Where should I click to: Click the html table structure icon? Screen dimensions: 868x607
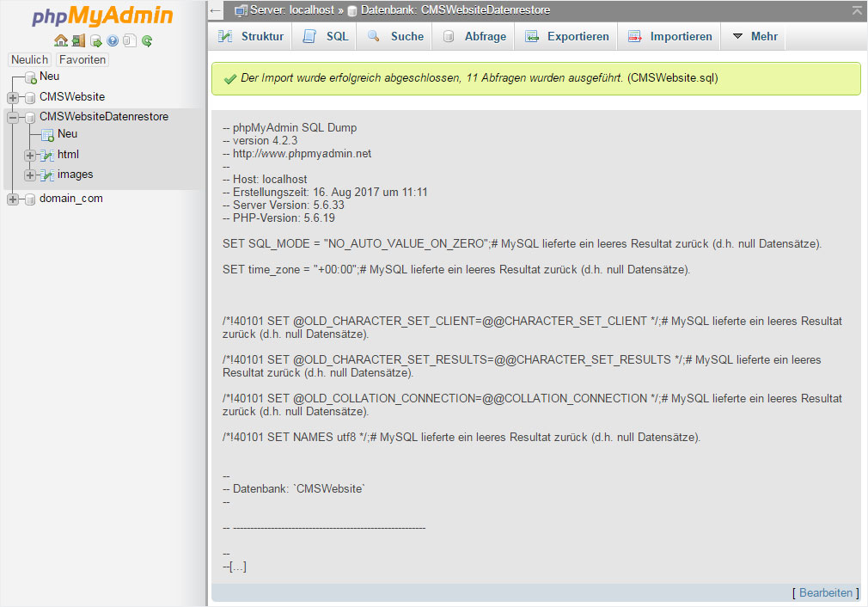(47, 156)
